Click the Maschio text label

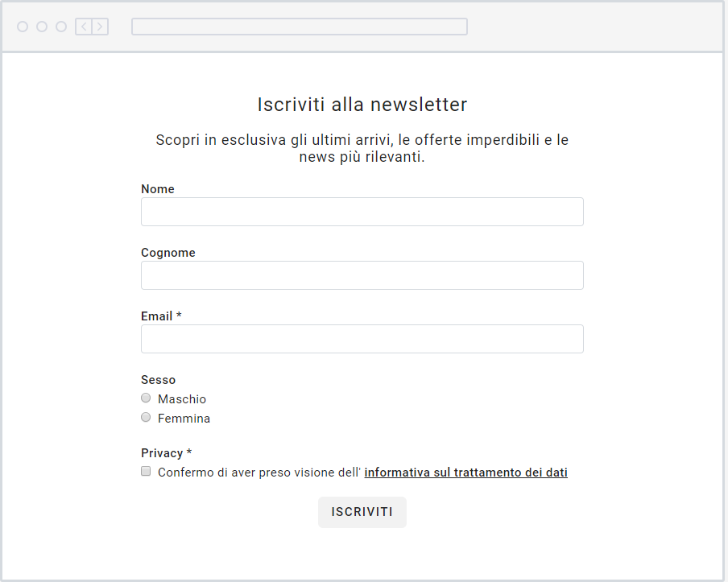point(182,399)
